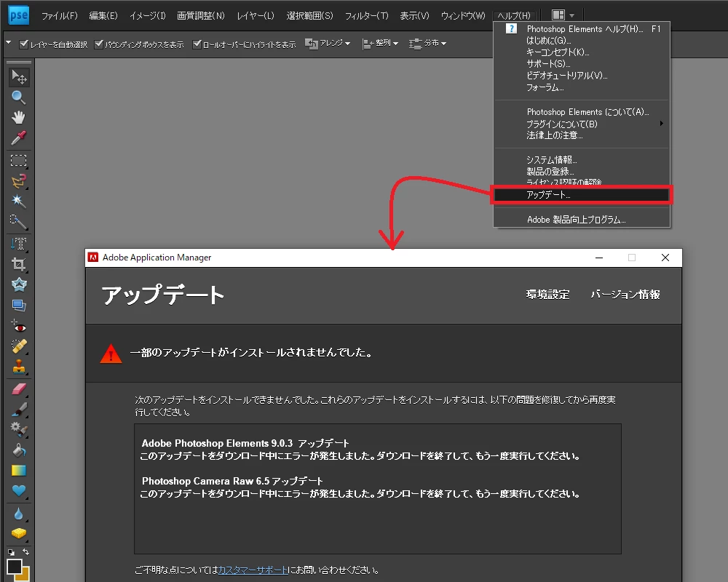Choose ビデオチュートリアル(V) from Help menu

point(582,75)
